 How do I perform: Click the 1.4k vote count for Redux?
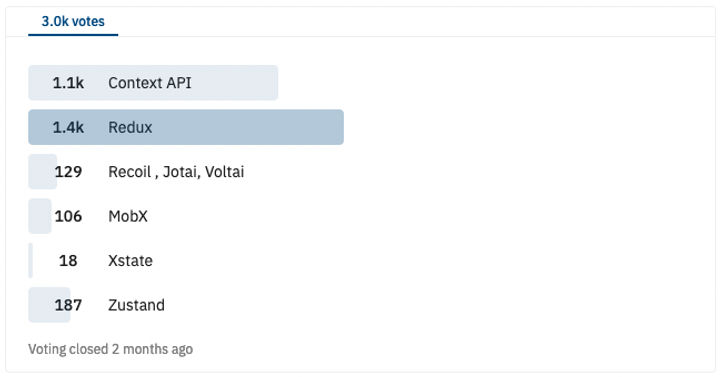[68, 127]
